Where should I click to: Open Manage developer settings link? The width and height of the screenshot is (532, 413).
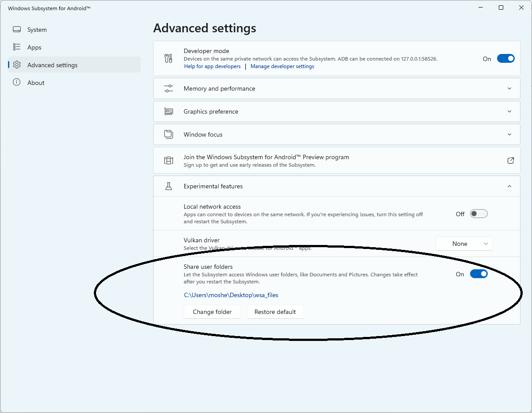[282, 66]
